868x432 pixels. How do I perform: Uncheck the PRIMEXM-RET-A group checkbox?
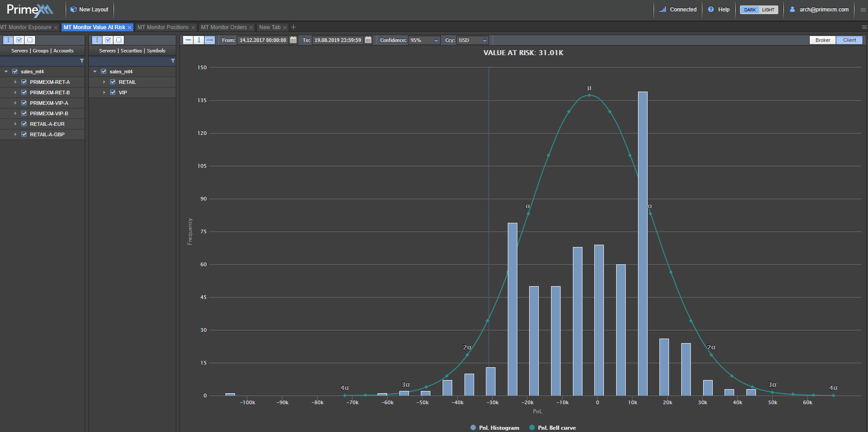pos(24,82)
